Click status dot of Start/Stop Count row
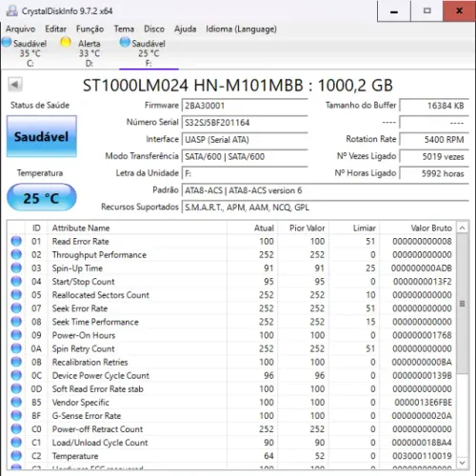 16,282
